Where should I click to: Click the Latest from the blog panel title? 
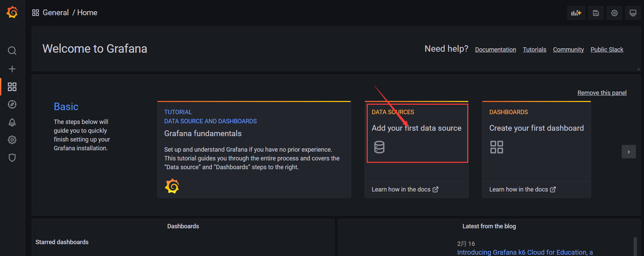tap(489, 226)
